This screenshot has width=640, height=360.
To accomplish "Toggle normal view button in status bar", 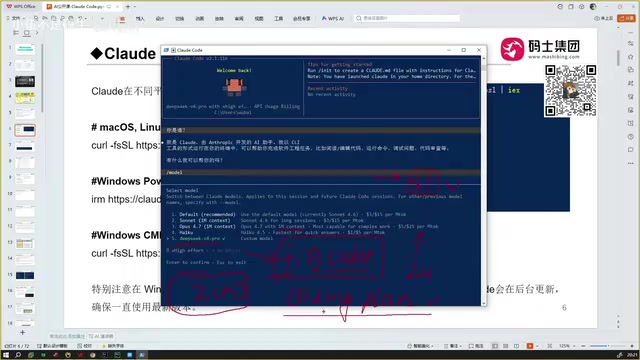I will click(x=495, y=346).
